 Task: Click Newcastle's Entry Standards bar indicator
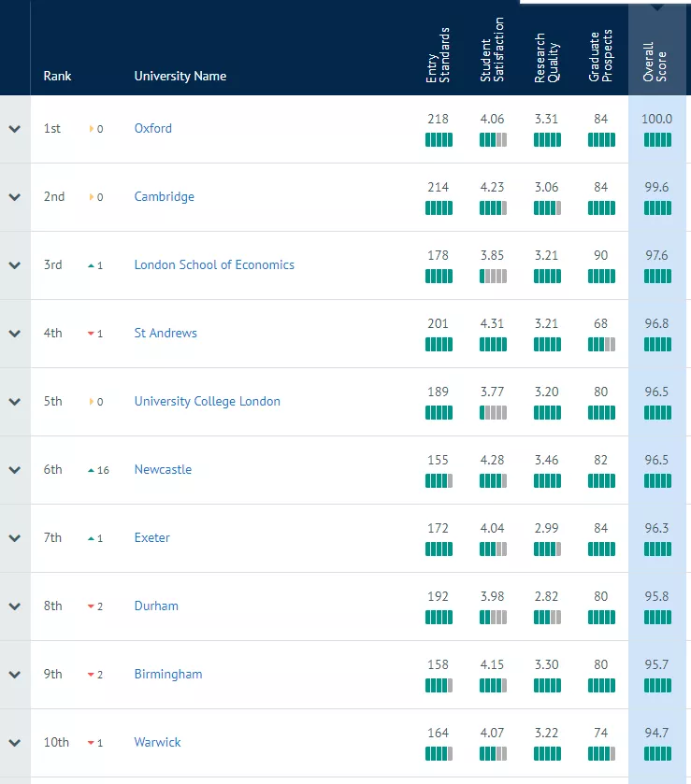pos(439,481)
